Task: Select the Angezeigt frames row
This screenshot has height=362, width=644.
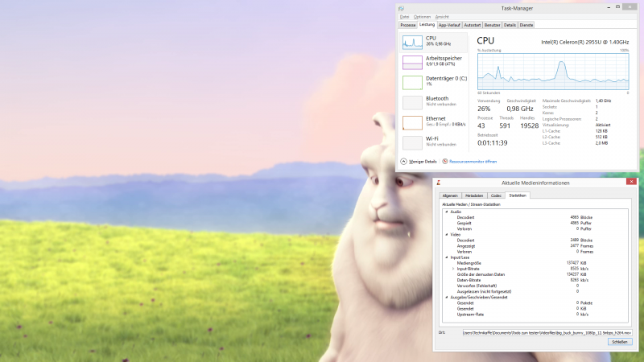Action: point(535,246)
